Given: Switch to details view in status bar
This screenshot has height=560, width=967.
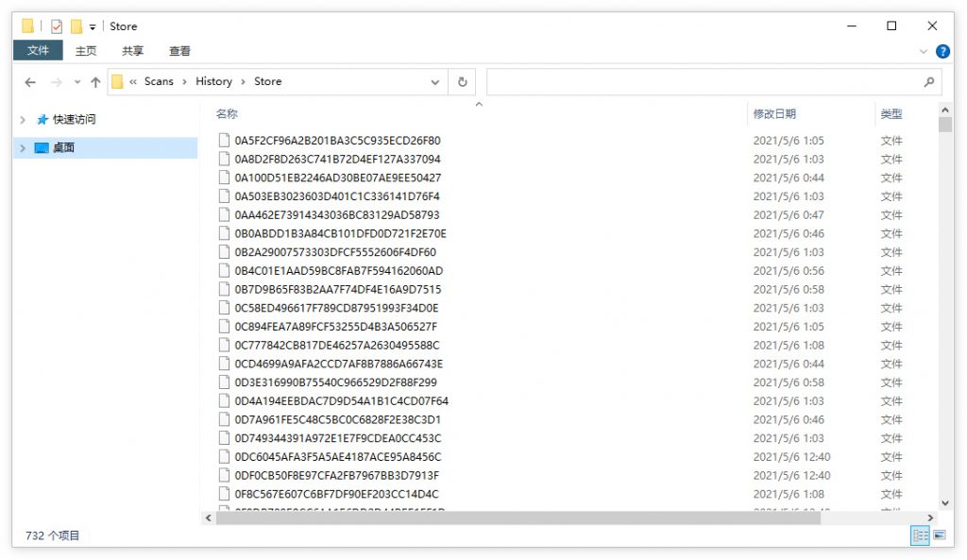Looking at the screenshot, I should (x=919, y=536).
